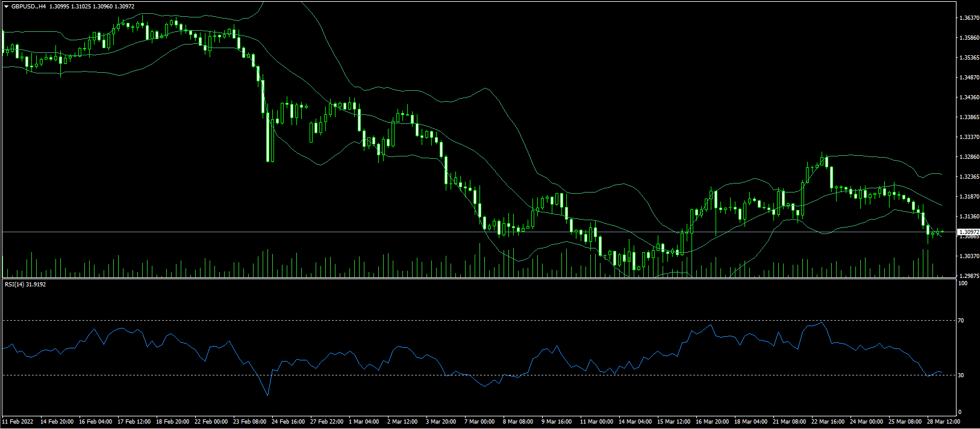Click the 11 Mar 00:00 time label

[597, 422]
